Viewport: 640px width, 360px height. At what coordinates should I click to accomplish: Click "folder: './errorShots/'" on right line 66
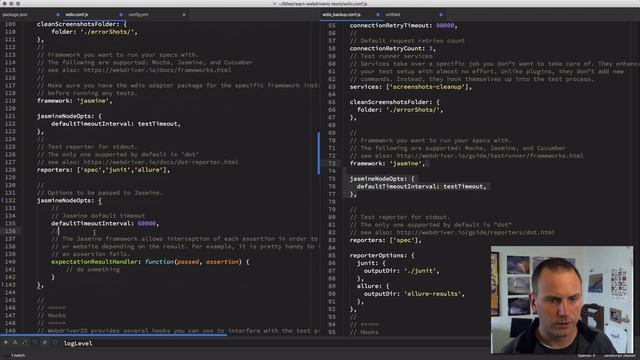[x=400, y=110]
